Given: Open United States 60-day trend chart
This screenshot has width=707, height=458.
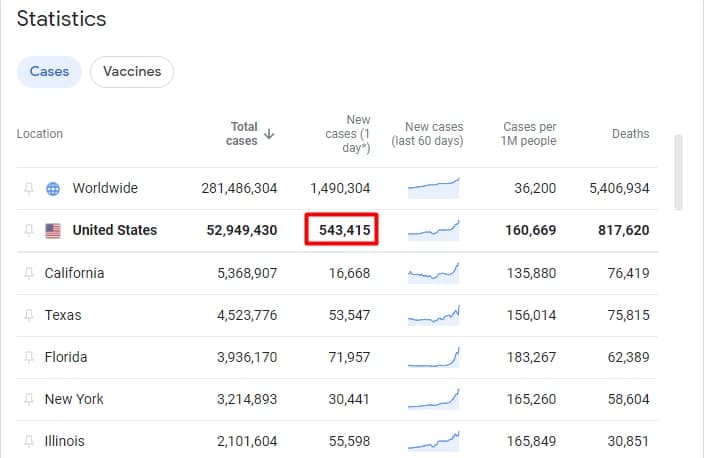Looking at the screenshot, I should tap(434, 230).
